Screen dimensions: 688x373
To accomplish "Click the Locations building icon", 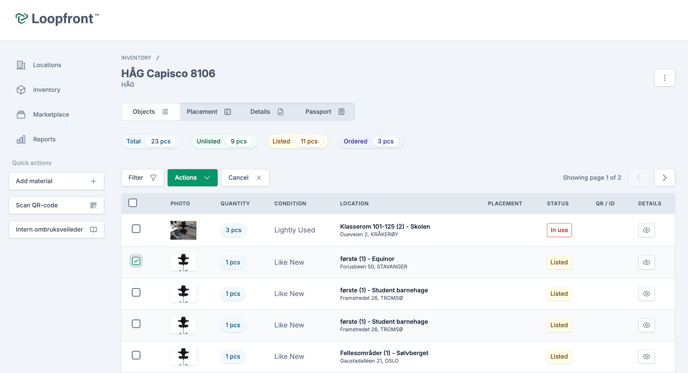I will pyautogui.click(x=21, y=65).
